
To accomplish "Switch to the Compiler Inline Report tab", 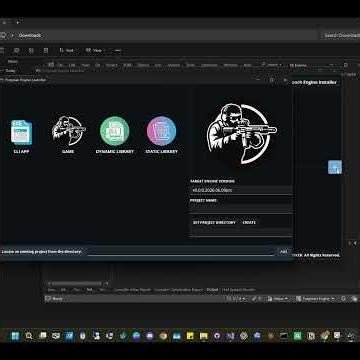I will pos(132,290).
